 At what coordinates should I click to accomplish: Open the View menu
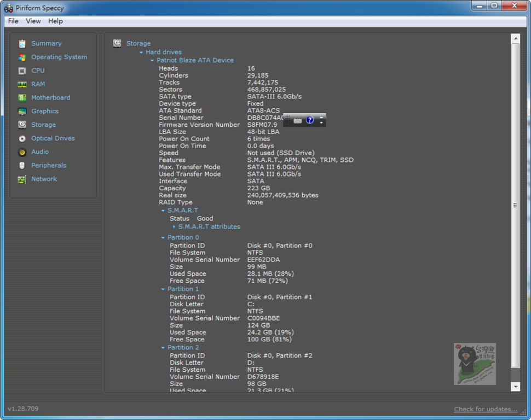[33, 21]
